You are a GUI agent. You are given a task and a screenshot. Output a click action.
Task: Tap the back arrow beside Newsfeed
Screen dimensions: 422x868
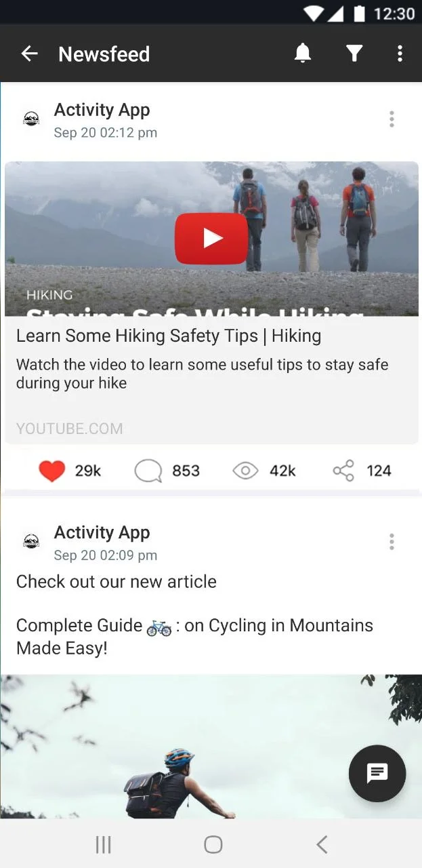pos(29,54)
